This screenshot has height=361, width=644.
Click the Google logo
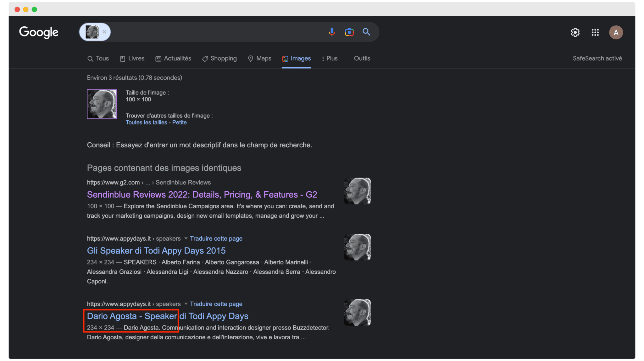pyautogui.click(x=39, y=32)
